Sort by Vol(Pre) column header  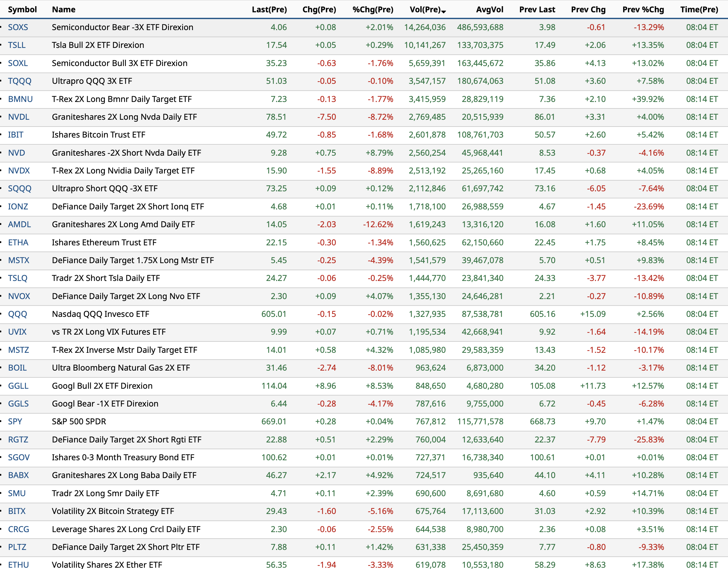(x=425, y=10)
